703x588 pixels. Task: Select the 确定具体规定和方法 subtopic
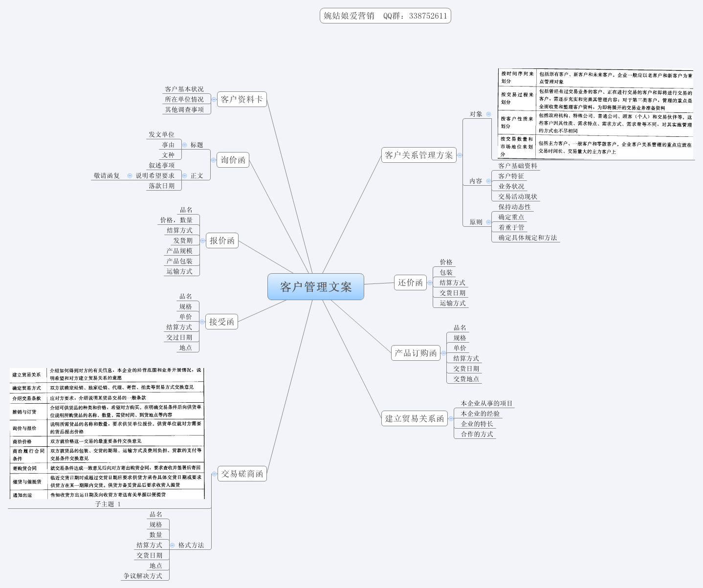pyautogui.click(x=527, y=238)
